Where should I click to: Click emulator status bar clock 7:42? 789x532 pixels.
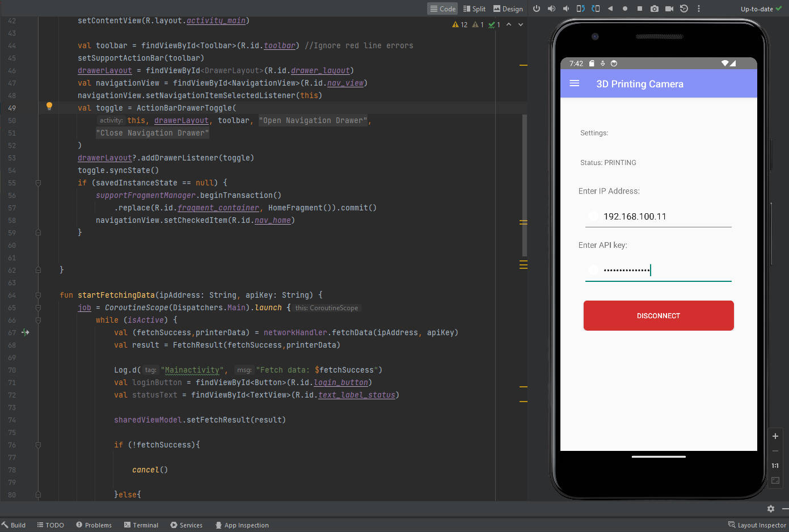(x=576, y=64)
